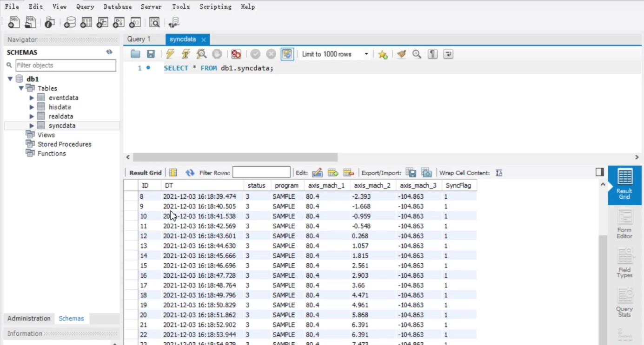
Task: Open the Database menu
Action: click(118, 7)
